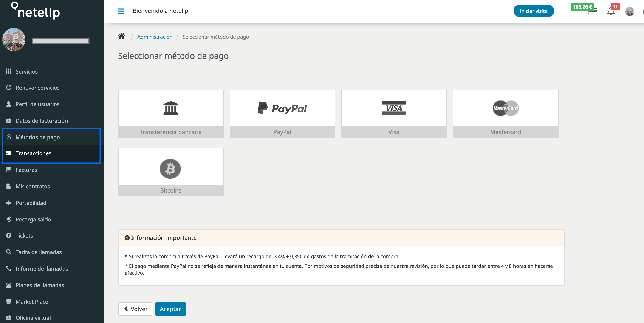
Task: Click the Aceptar button
Action: [170, 309]
